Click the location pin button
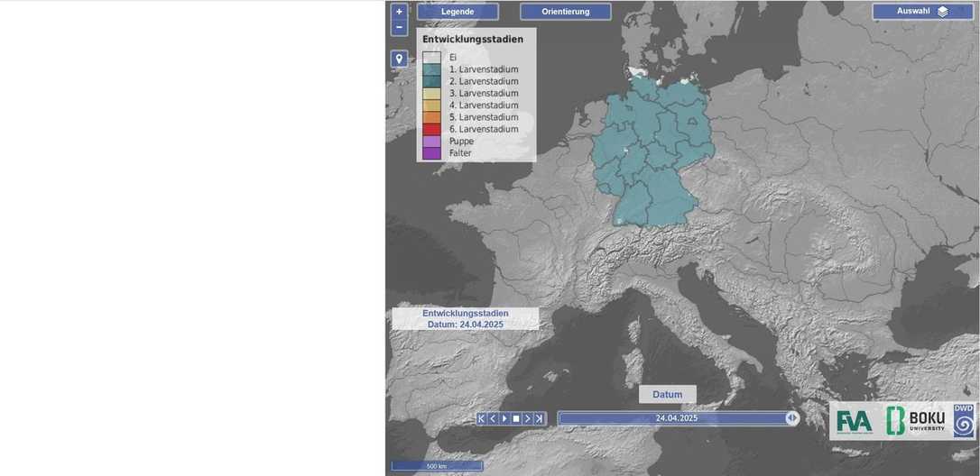 pyautogui.click(x=399, y=59)
